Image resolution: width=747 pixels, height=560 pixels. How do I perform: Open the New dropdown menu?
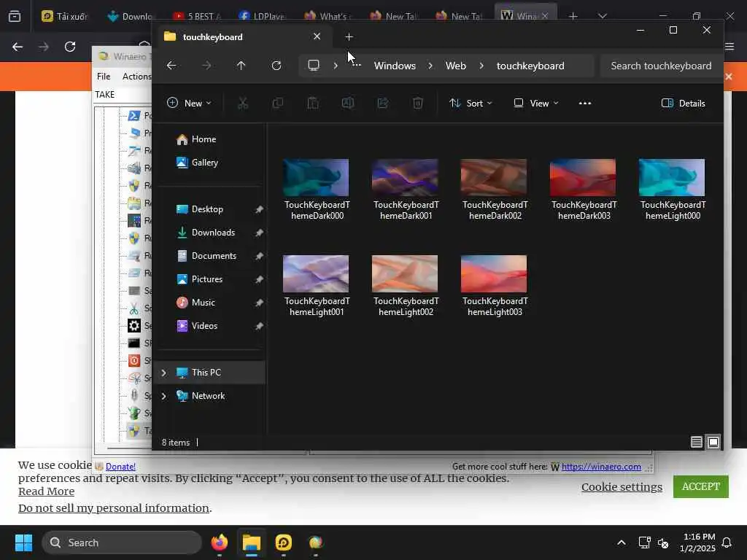189,103
